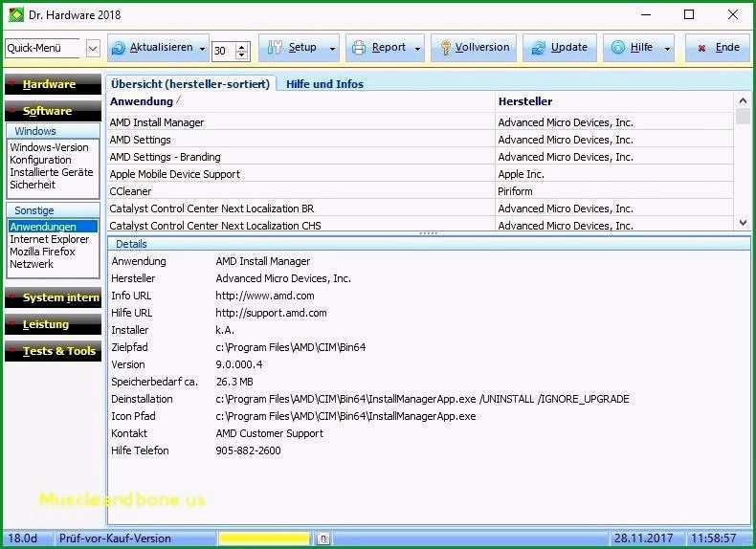This screenshot has height=549, width=756.
Task: Open the System intern sidebar section
Action: pos(53,297)
